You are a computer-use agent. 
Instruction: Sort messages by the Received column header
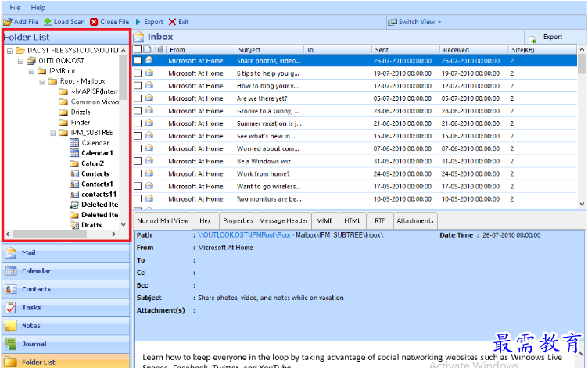473,50
